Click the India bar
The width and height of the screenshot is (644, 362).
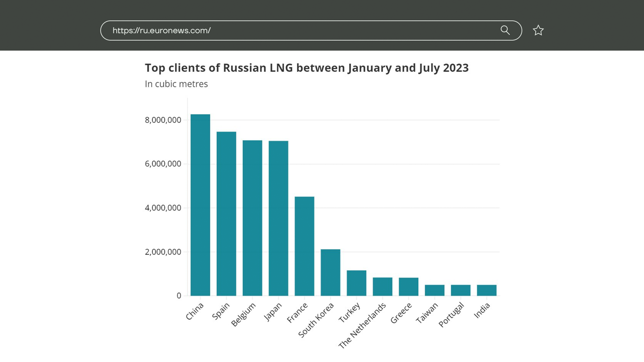coord(486,290)
